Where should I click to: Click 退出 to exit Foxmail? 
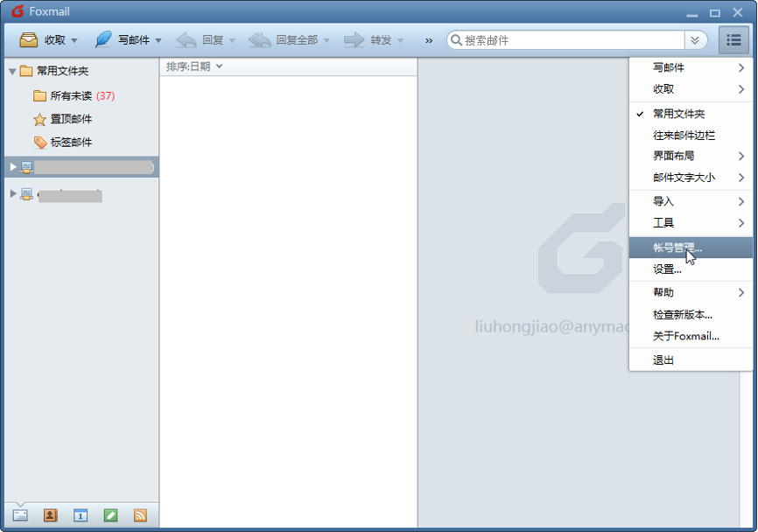[663, 360]
